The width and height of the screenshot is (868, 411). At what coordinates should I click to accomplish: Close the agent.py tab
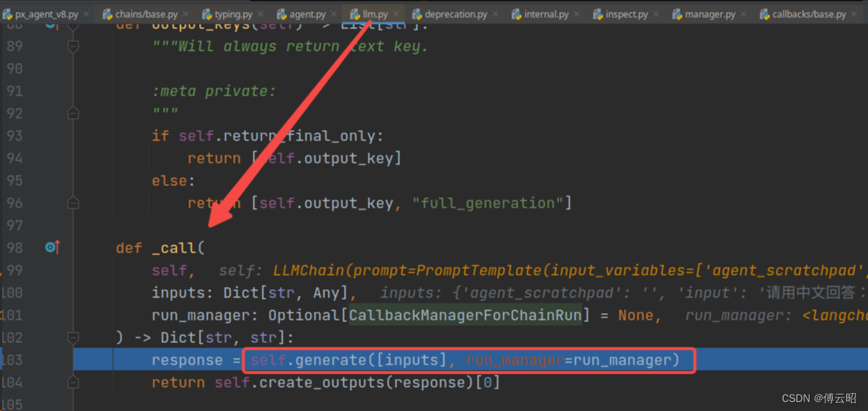[335, 14]
